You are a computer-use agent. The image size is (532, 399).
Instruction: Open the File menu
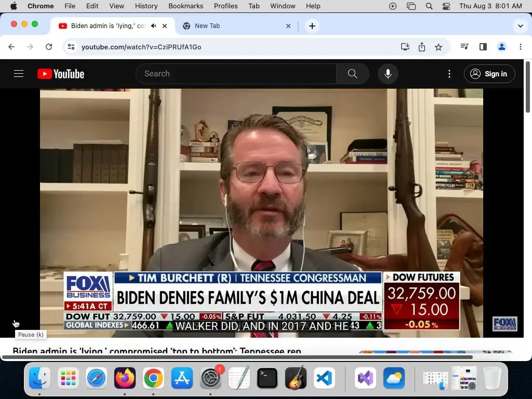pos(70,6)
